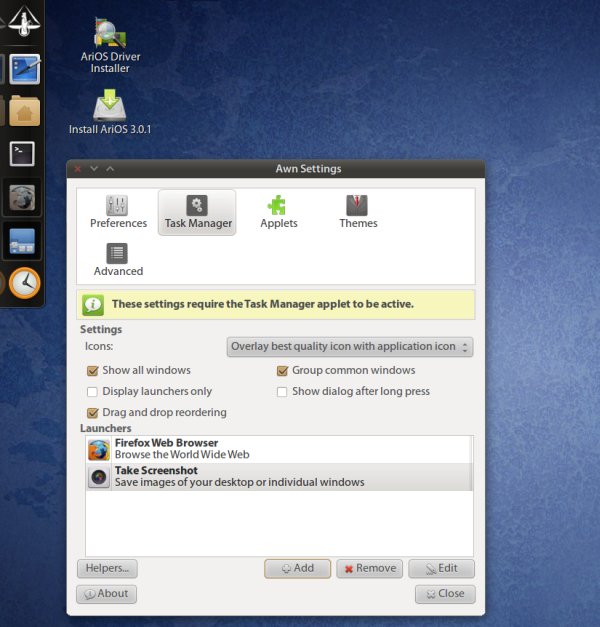The image size is (600, 627).
Task: Uncheck Group common windows
Action: point(282,371)
